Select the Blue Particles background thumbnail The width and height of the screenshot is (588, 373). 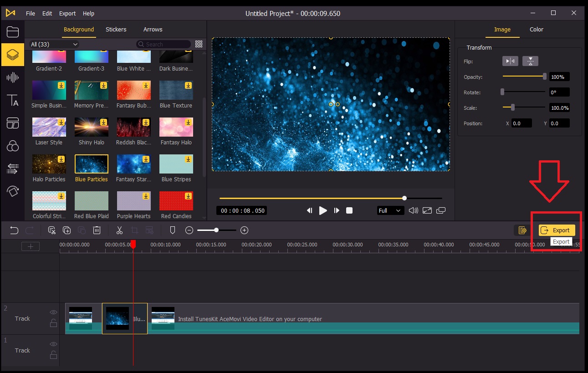point(91,164)
